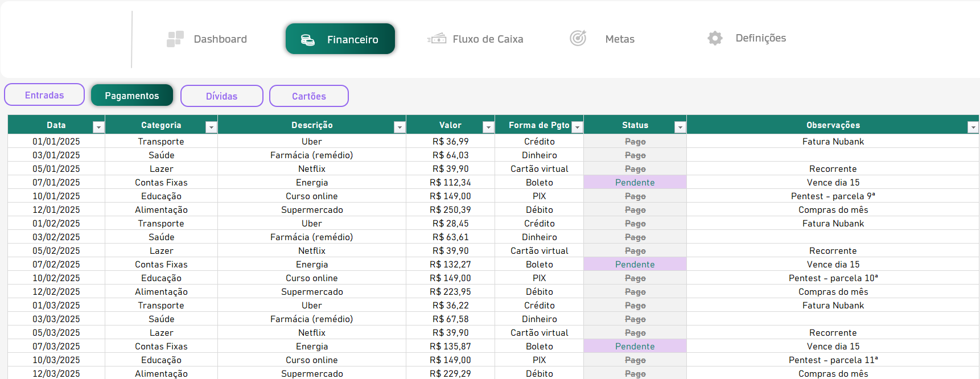Select the R$ 250,39 Supermercado value cell
Image resolution: width=980 pixels, height=379 pixels.
(450, 209)
